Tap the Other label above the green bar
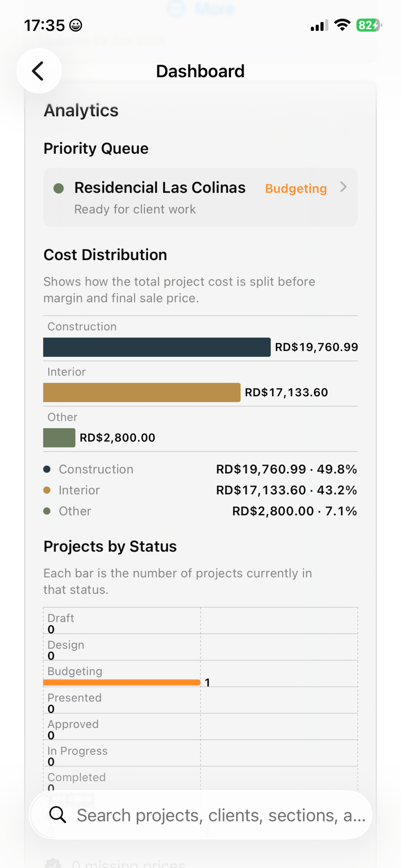The height and width of the screenshot is (868, 401). [x=62, y=417]
